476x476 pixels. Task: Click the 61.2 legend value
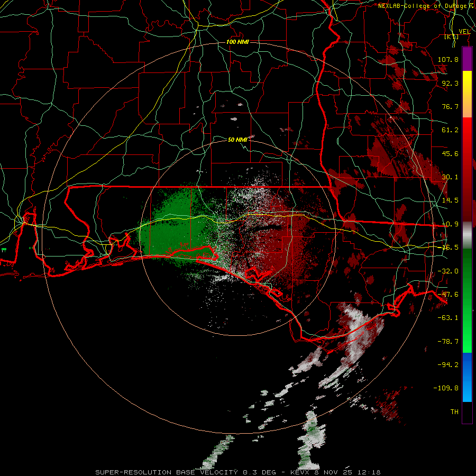click(x=450, y=130)
